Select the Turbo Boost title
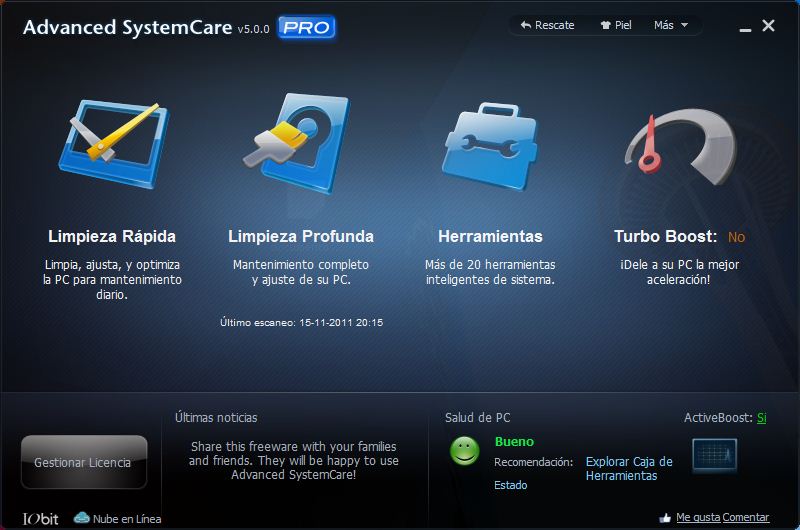Image resolution: width=800 pixels, height=530 pixels. coord(665,236)
